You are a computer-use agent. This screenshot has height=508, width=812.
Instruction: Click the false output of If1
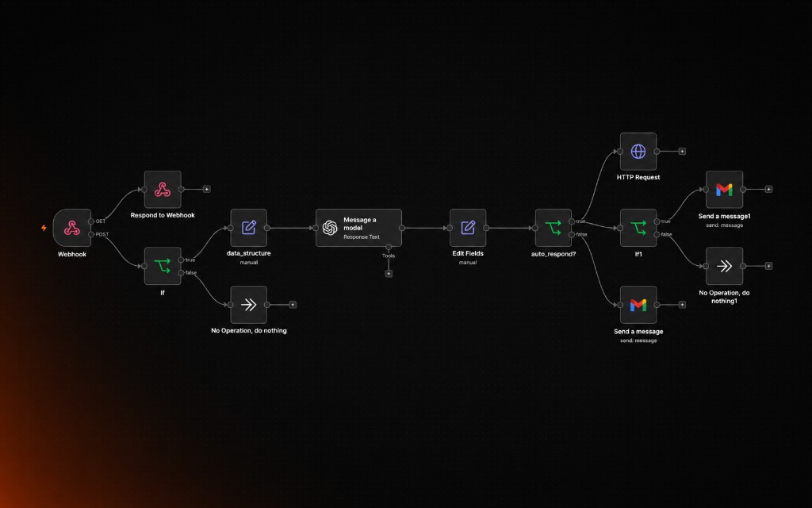pos(657,234)
